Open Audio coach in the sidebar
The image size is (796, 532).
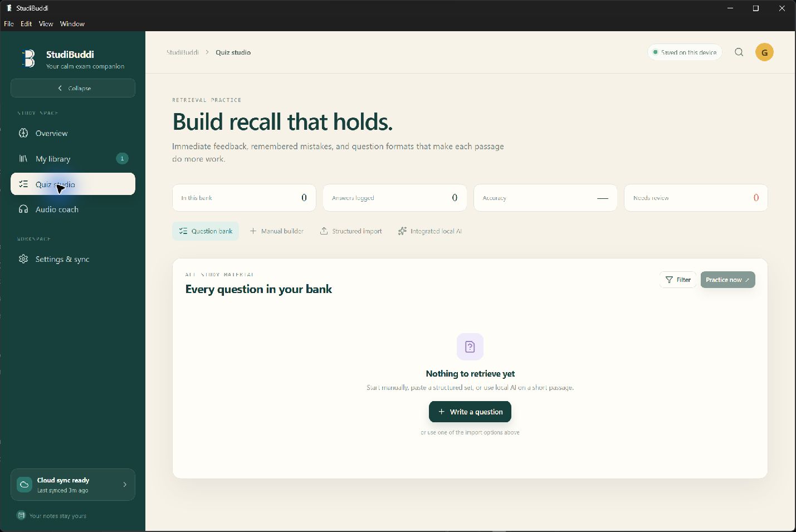point(73,209)
